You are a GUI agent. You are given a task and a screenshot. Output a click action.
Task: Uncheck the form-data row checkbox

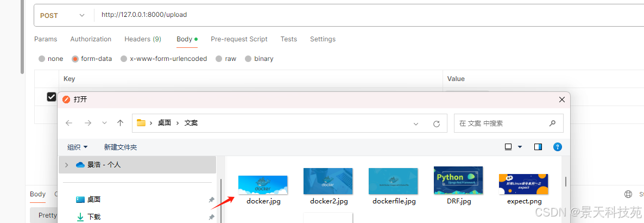(52, 97)
